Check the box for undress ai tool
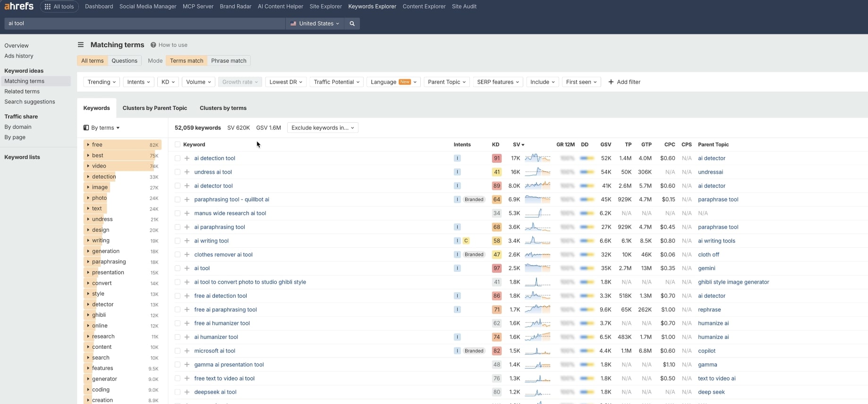The image size is (868, 404). coord(178,172)
